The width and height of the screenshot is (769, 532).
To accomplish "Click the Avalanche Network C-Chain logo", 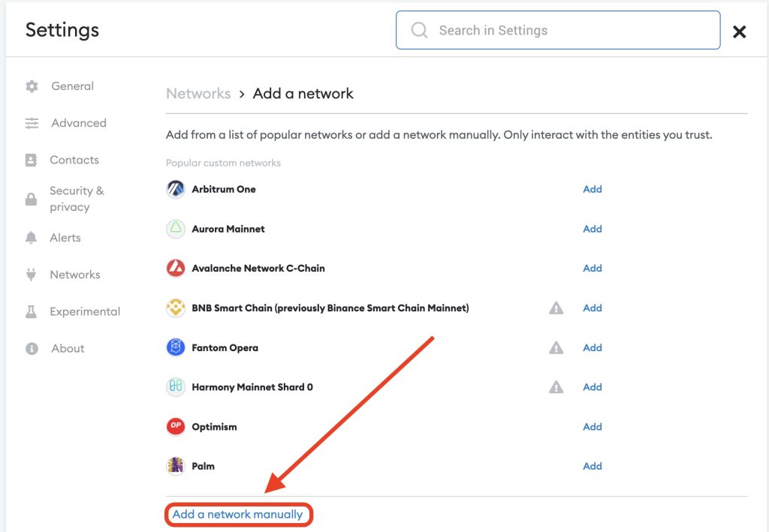I will pyautogui.click(x=175, y=268).
